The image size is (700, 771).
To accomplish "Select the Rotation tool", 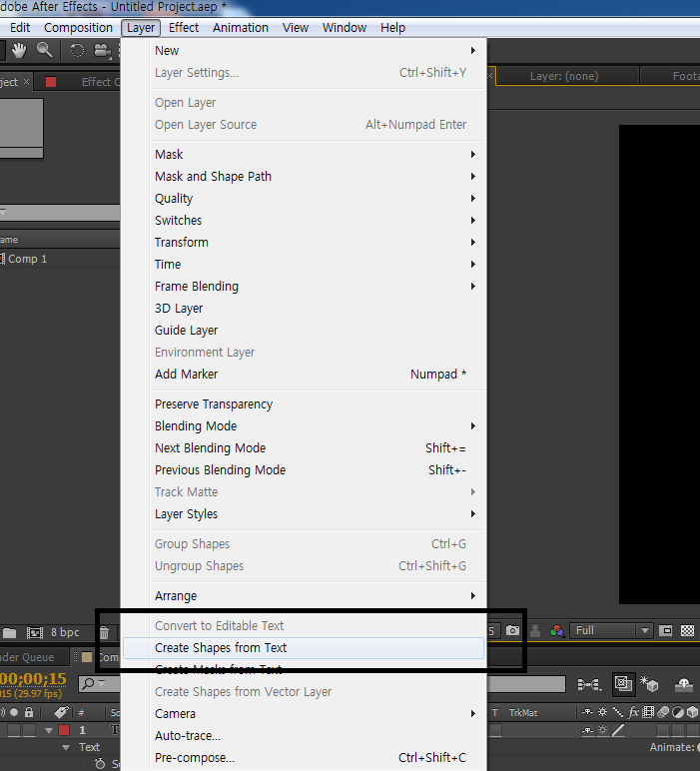I will (77, 50).
